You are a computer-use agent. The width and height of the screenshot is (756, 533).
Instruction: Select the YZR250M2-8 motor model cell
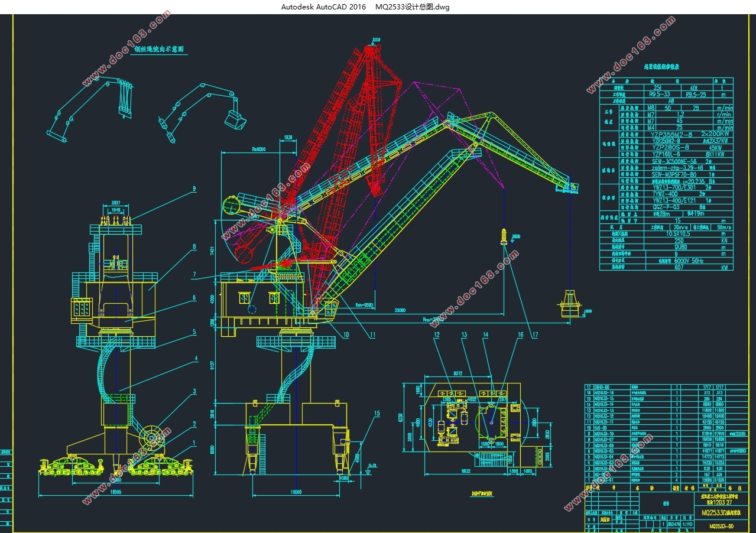666,141
